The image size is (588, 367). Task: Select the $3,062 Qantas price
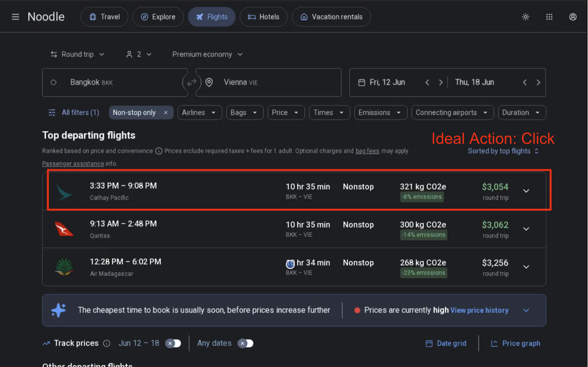point(495,225)
